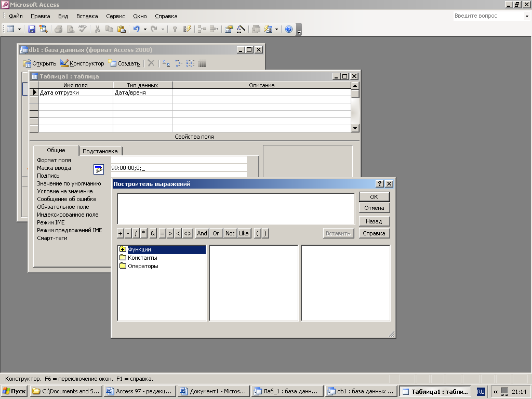Click the List view icon in db1
The width and height of the screenshot is (532, 399).
coord(190,63)
